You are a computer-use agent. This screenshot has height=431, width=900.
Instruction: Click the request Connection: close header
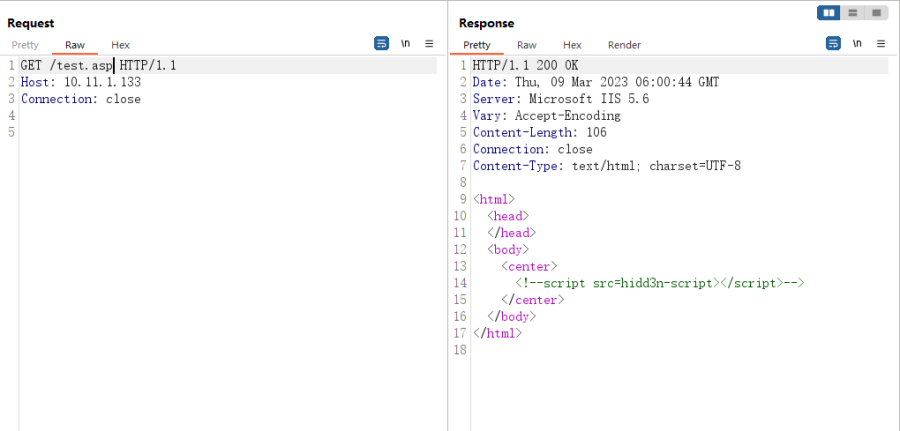(81, 99)
